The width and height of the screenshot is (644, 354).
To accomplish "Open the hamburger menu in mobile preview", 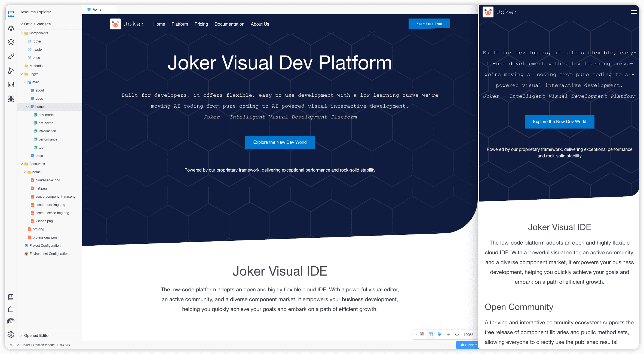I will click(x=633, y=12).
